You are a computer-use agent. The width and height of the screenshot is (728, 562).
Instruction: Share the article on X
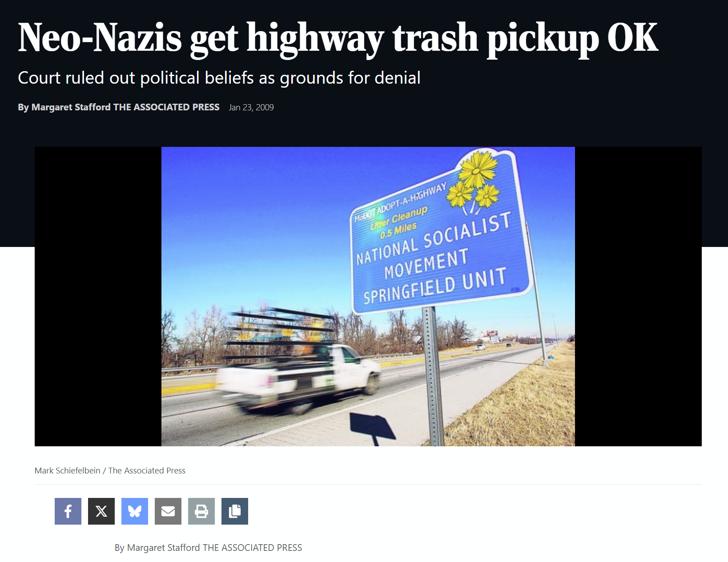pos(101,511)
